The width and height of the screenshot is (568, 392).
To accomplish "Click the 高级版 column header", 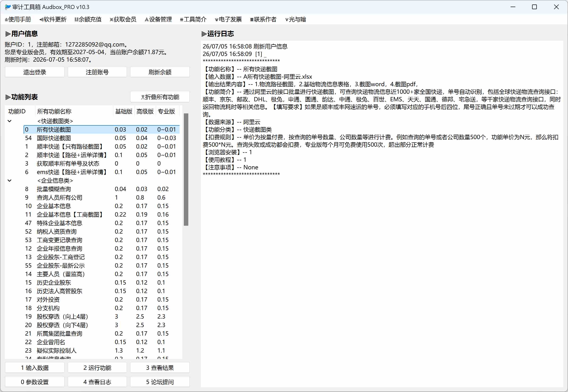I will 145,111.
